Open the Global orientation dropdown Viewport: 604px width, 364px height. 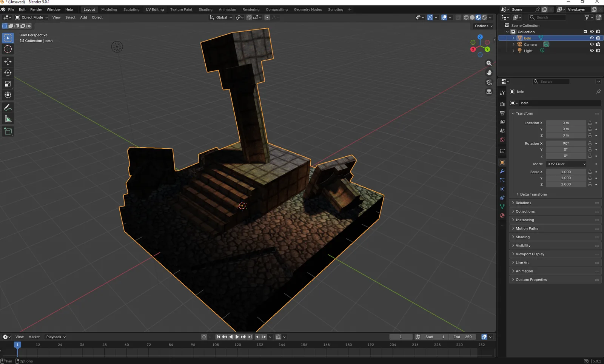[221, 17]
